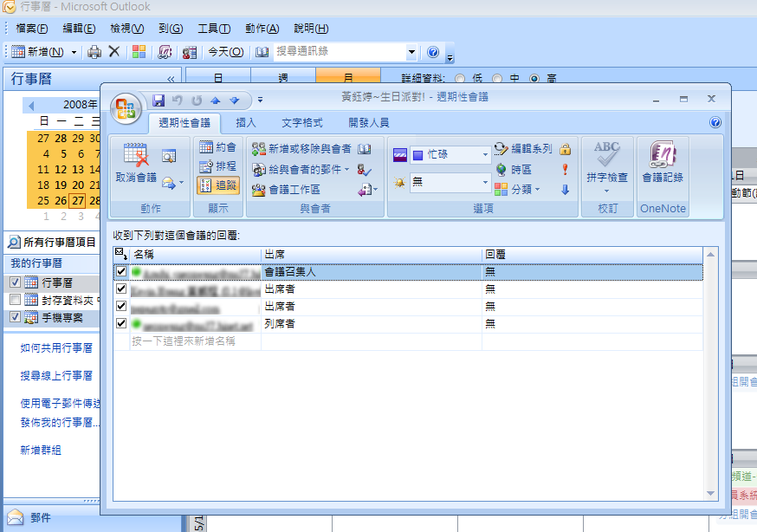Open the reminder 無 dropdown

[485, 182]
